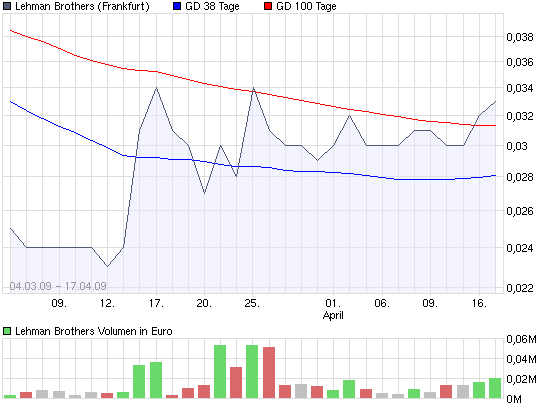Viewport: 545px width, 407px height.
Task: Select the 'GD 100 Tage' legend label
Action: 306,6
